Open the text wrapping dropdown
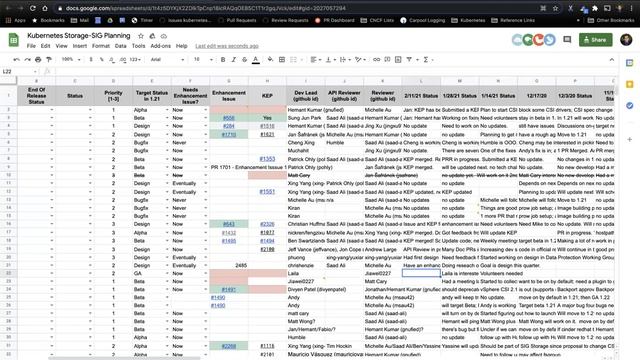The width and height of the screenshot is (640, 360). pyautogui.click(x=345, y=60)
